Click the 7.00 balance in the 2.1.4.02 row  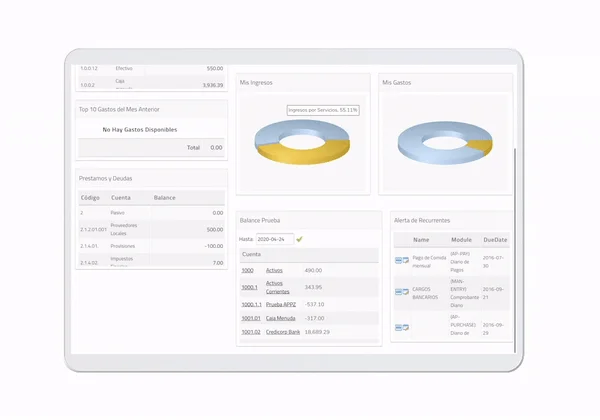coord(218,263)
